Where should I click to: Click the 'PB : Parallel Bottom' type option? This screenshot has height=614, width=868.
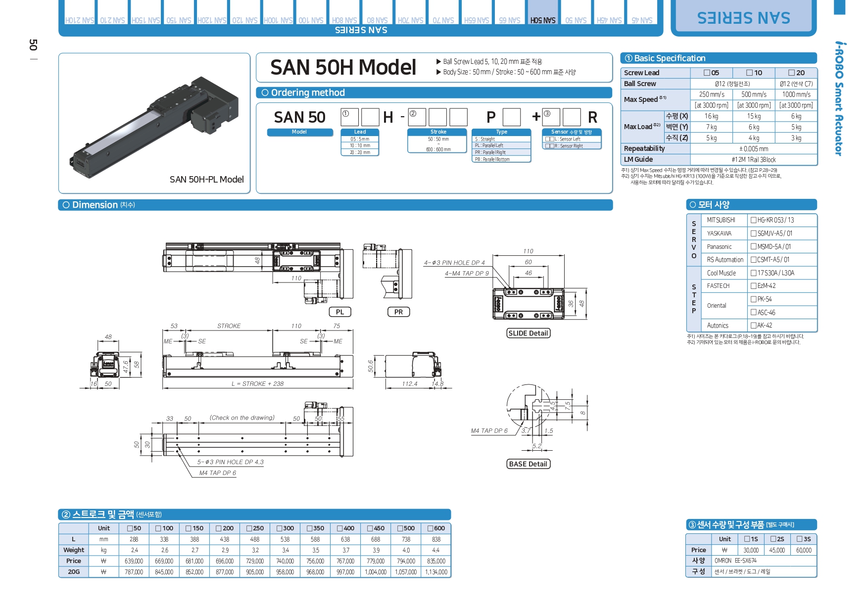(501, 159)
